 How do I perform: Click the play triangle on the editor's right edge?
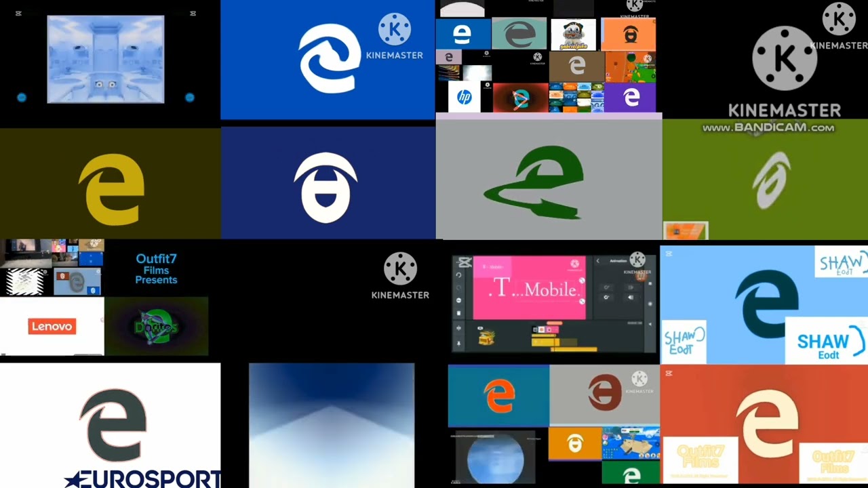click(x=650, y=324)
